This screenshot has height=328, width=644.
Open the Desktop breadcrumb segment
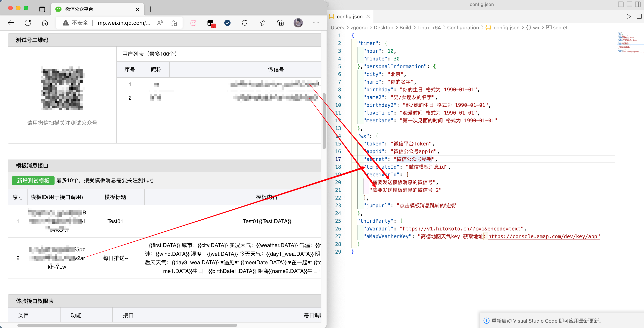(383, 28)
